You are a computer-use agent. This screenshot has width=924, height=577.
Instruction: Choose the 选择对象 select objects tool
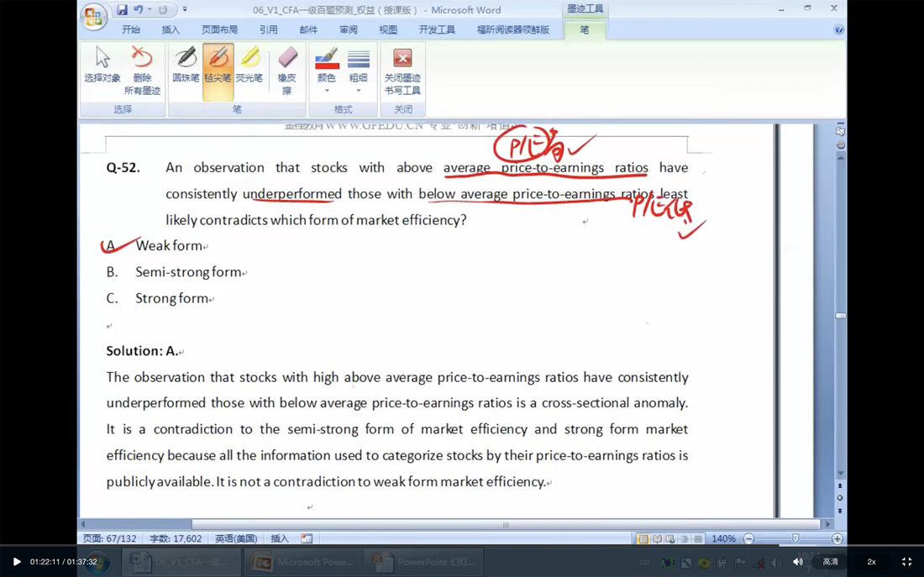pos(102,66)
